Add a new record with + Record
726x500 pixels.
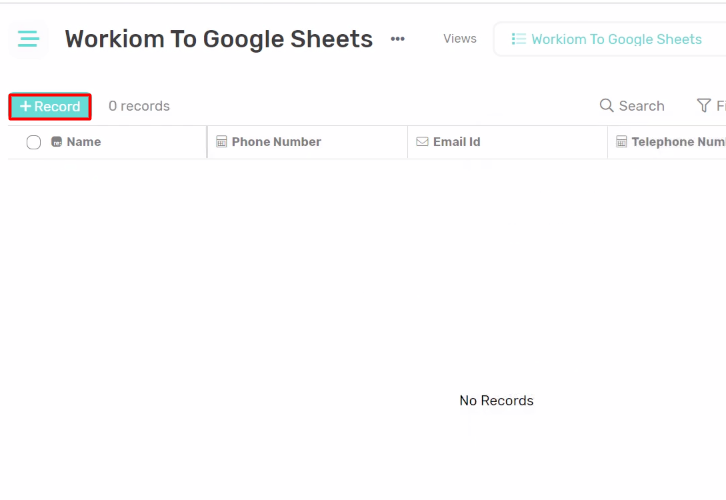[50, 106]
